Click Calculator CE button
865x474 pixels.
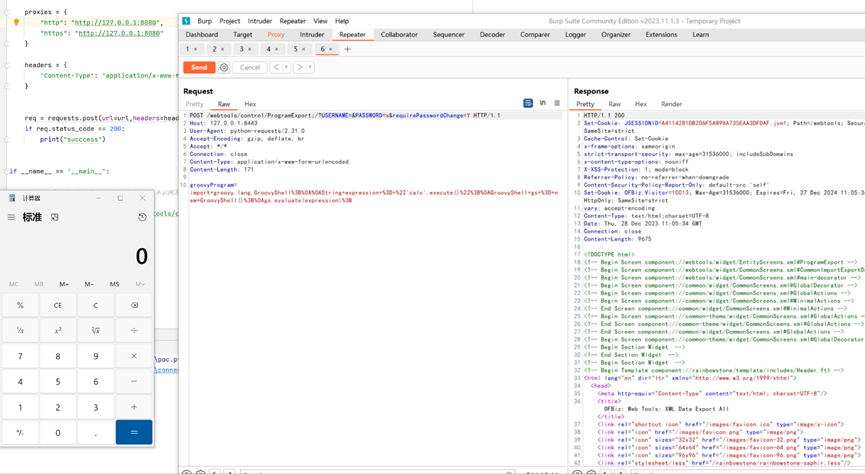[58, 305]
